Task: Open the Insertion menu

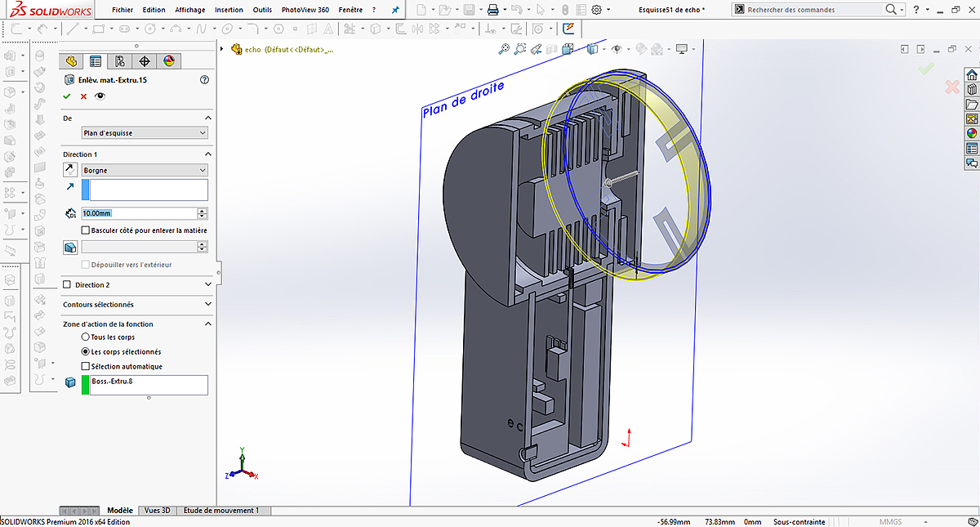Action: pyautogui.click(x=229, y=10)
